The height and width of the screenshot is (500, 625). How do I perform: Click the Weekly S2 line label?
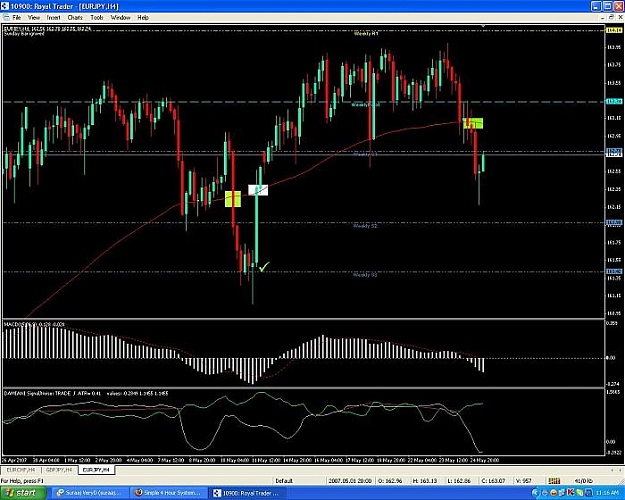[x=365, y=226]
